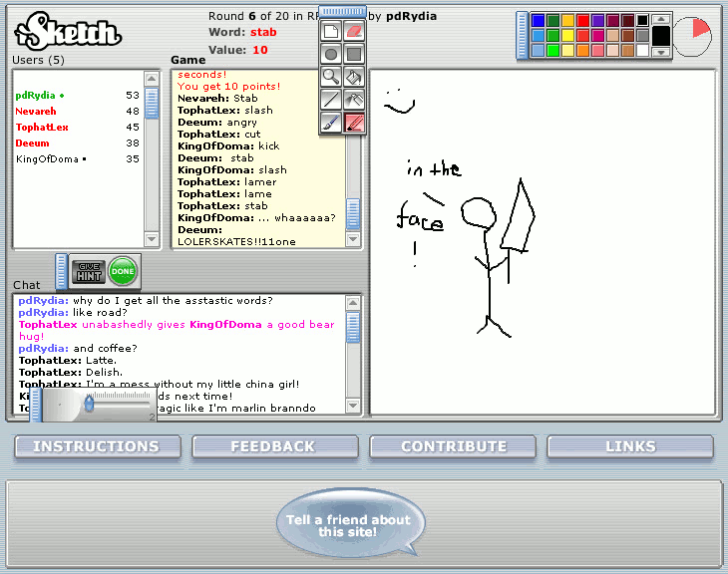Viewport: 728px width, 574px height.
Task: Click the red word 'stab' in header
Action: pyautogui.click(x=263, y=32)
